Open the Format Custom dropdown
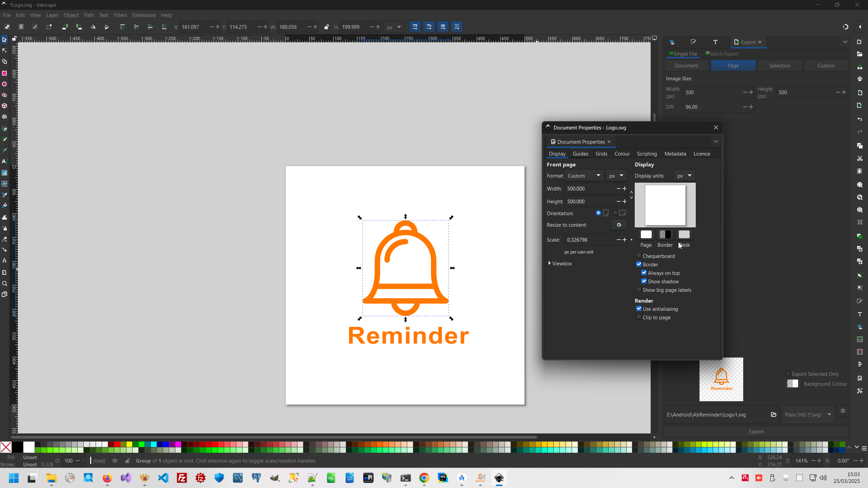 coord(584,176)
